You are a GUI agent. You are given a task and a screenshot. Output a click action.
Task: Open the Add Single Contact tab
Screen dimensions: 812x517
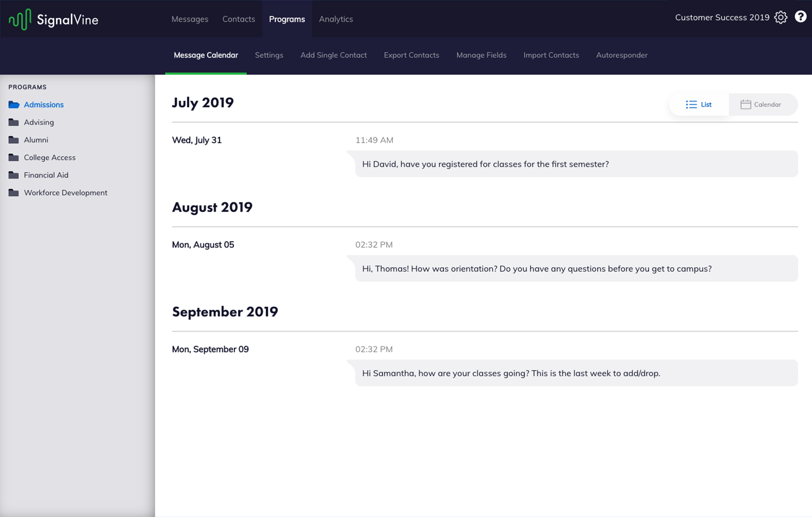coord(334,55)
